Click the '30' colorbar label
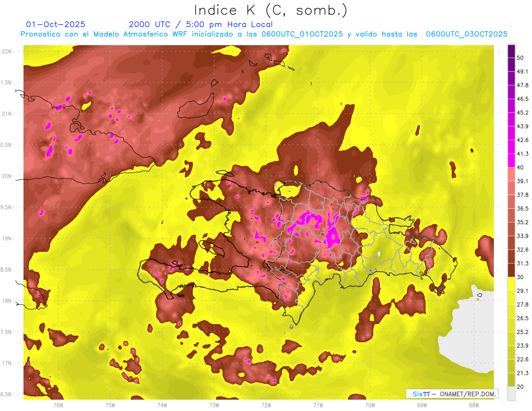 (x=520, y=277)
